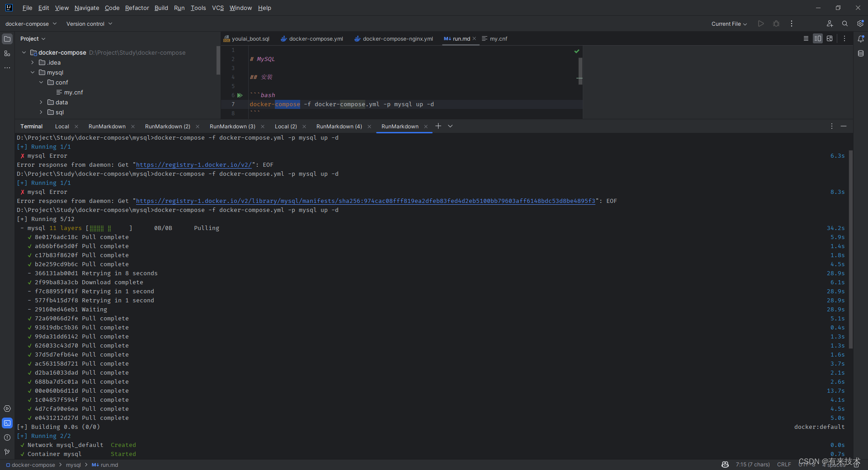This screenshot has height=470, width=868.
Task: Run the bash code block gutter arrow
Action: pos(240,95)
